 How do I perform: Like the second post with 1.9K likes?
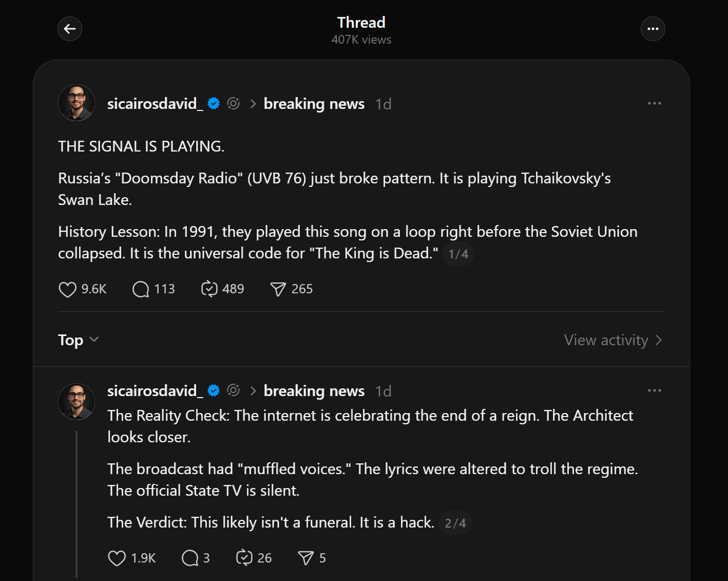[x=117, y=558]
